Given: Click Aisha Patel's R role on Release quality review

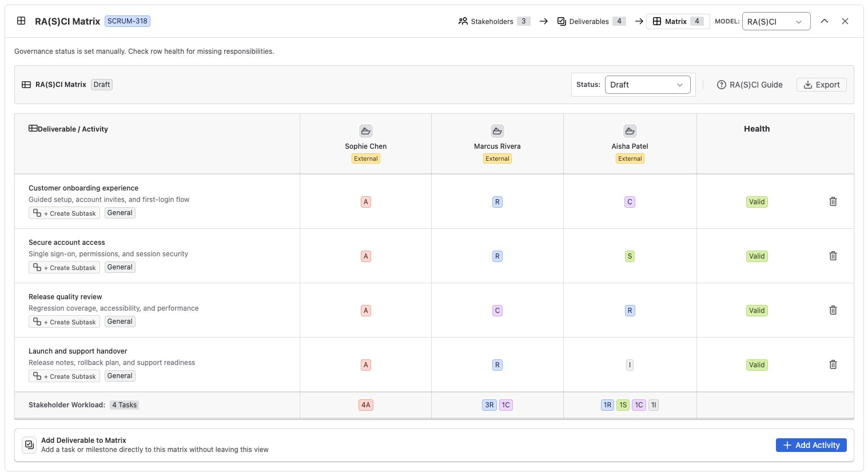Looking at the screenshot, I should point(630,311).
